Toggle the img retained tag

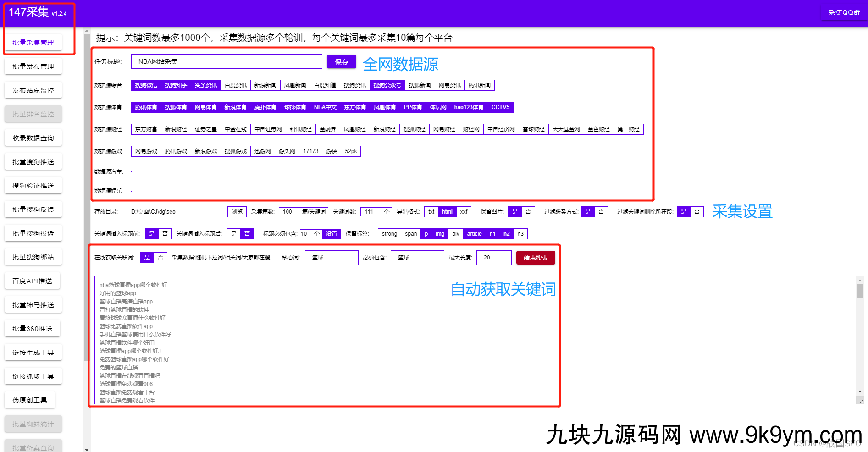pyautogui.click(x=440, y=234)
